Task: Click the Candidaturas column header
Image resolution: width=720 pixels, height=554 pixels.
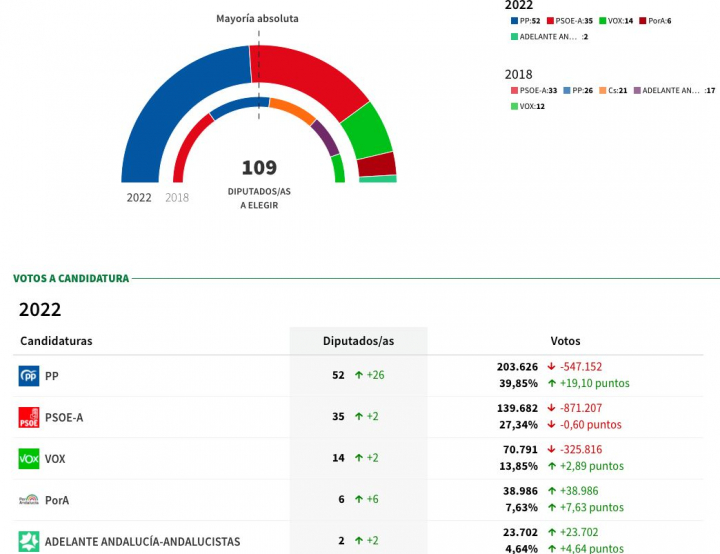Action: 56,341
